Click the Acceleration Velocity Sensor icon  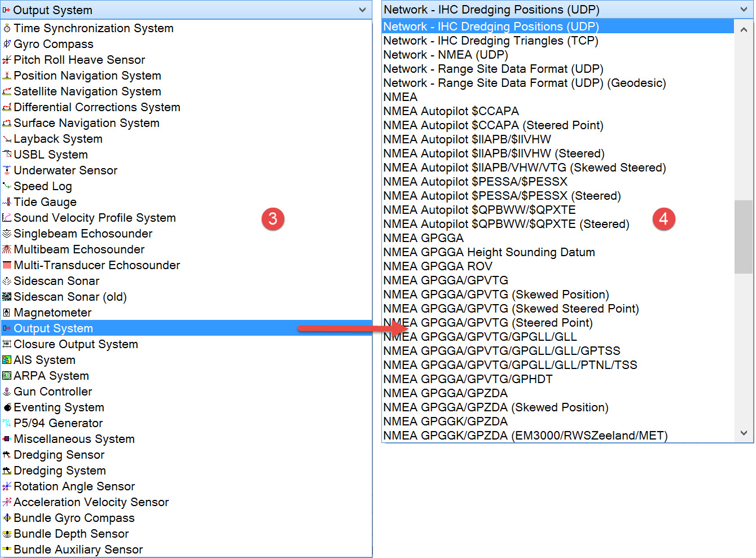pos(7,502)
